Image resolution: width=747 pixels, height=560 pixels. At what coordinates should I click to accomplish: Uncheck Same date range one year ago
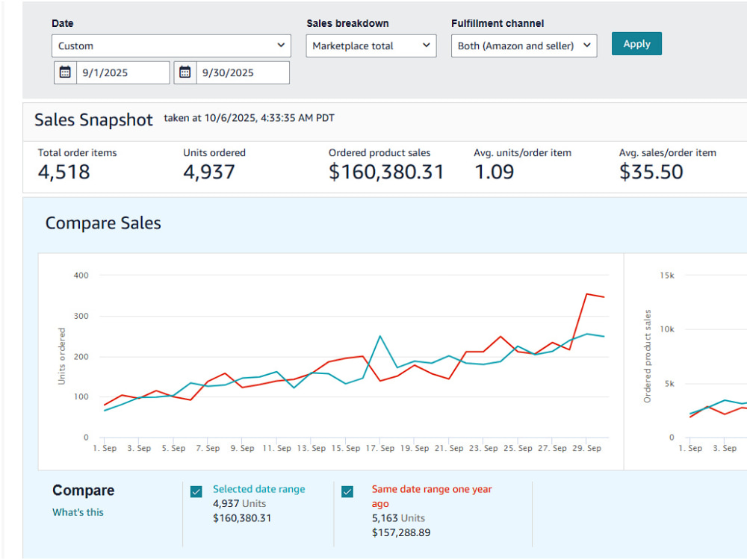coord(347,491)
